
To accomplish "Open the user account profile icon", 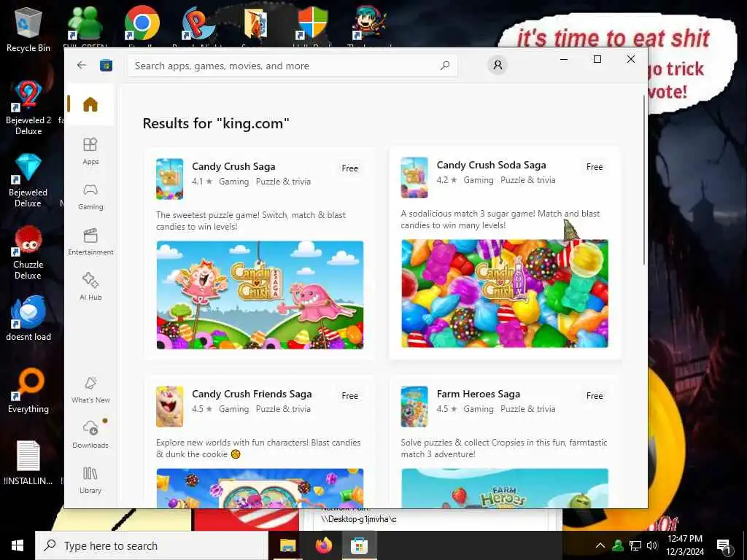I will tap(498, 65).
